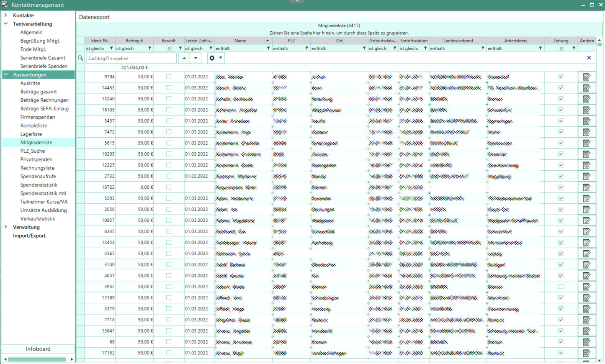This screenshot has width=605, height=364.
Task: Sort by the Beitrag € column header
Action: pos(134,41)
